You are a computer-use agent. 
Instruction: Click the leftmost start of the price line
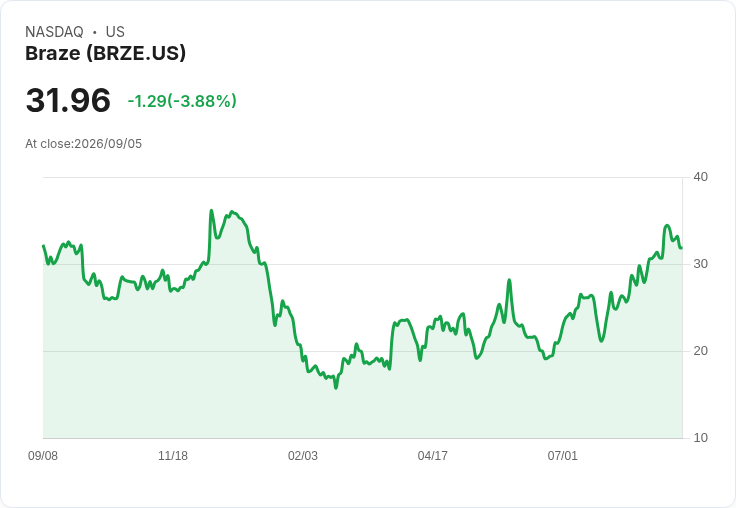point(44,246)
